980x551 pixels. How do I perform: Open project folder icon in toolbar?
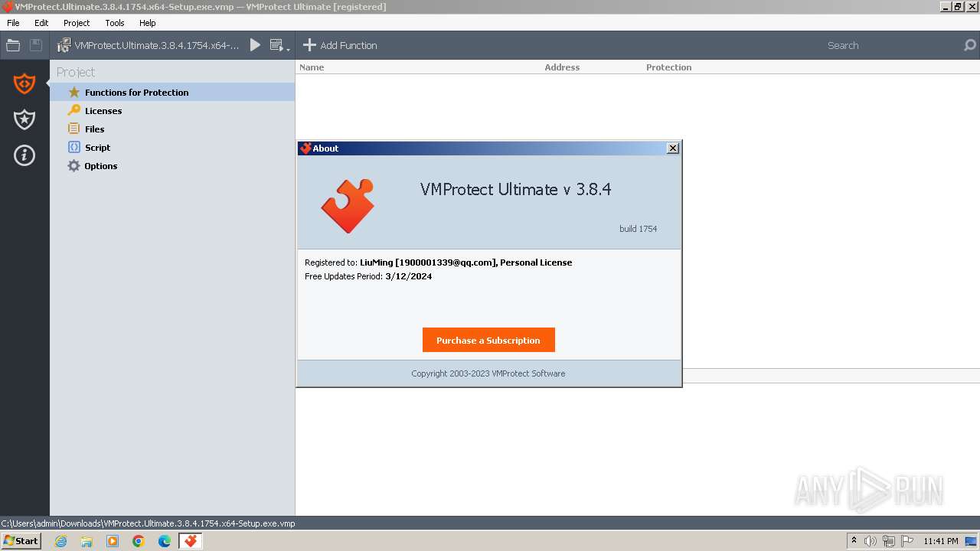13,45
